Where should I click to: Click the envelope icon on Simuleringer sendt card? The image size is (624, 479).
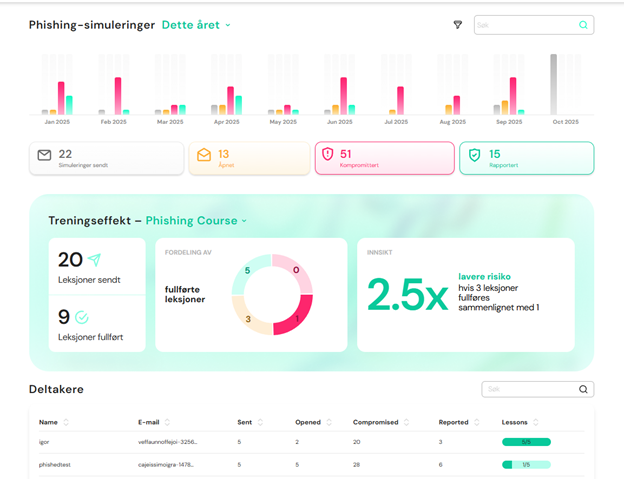[x=44, y=155]
